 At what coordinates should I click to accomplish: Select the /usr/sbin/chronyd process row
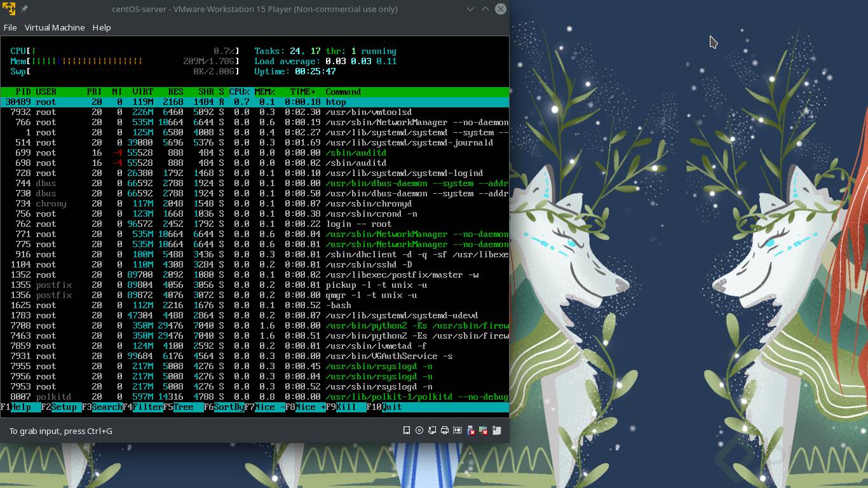point(254,204)
